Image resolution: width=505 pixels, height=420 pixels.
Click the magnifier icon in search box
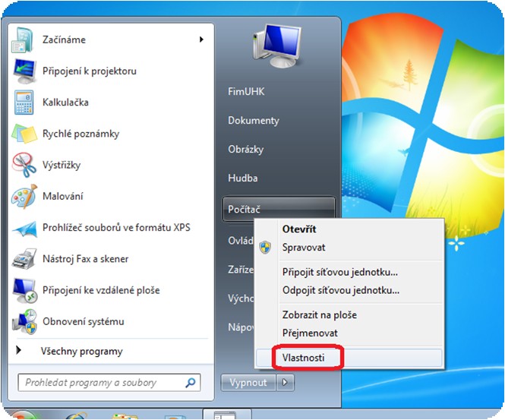[191, 383]
